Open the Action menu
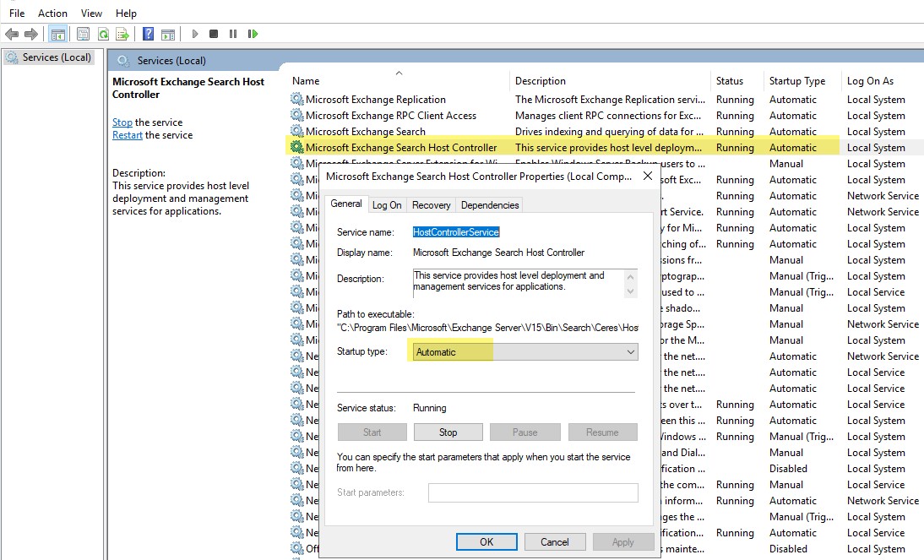 click(x=52, y=13)
